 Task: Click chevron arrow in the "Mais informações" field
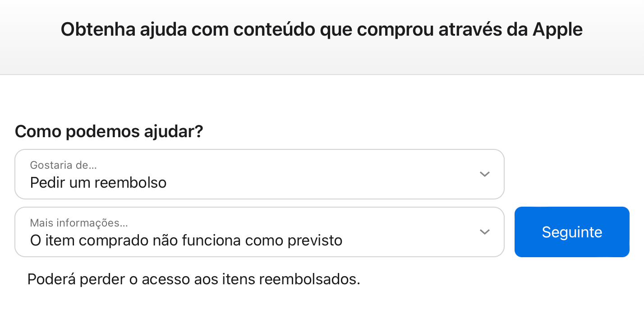pos(484,232)
